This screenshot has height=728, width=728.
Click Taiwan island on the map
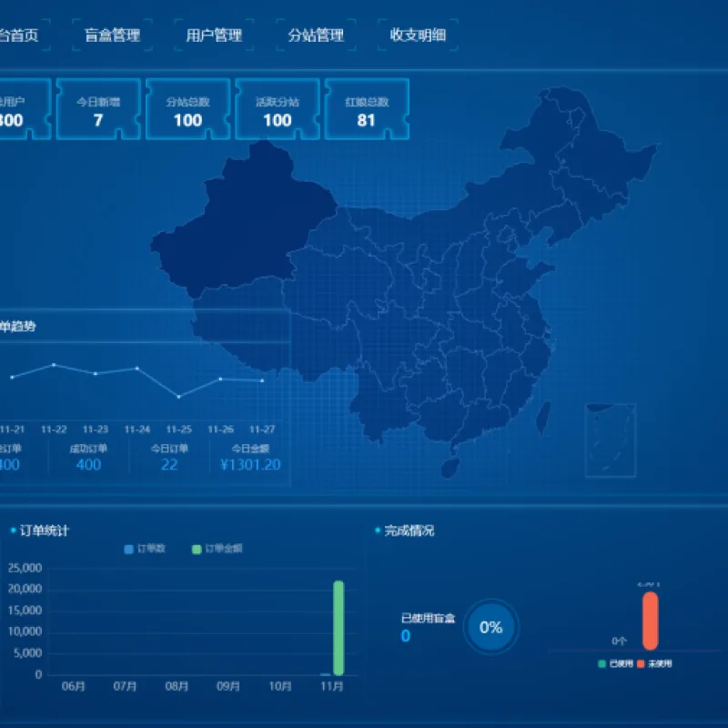pos(542,418)
